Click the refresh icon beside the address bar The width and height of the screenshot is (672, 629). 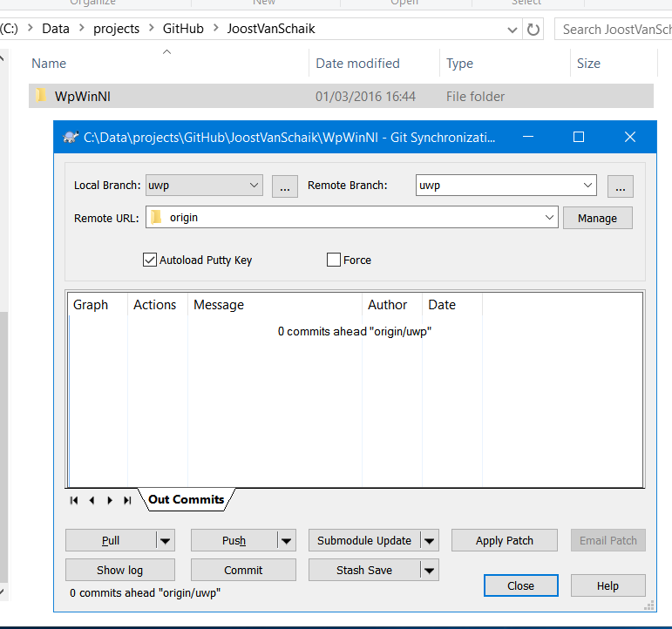point(533,29)
